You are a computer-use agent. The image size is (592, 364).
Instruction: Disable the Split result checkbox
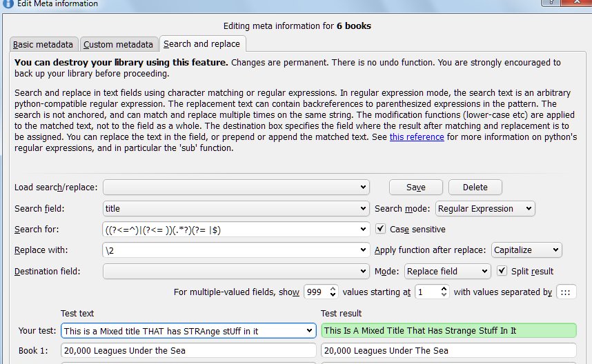(x=502, y=271)
